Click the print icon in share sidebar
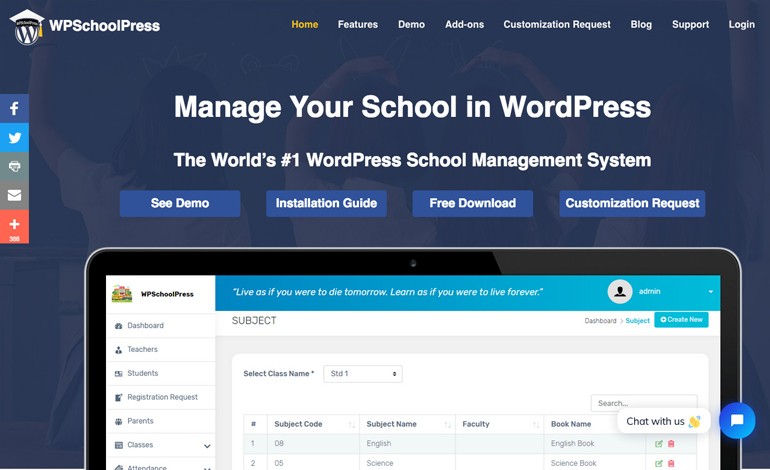Viewport: 770px width, 470px height. 14,166
